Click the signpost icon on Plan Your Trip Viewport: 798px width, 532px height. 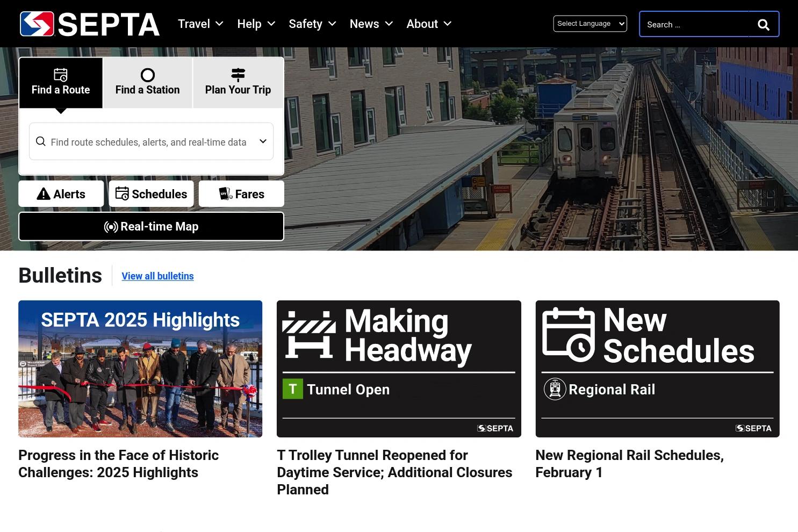pos(238,75)
